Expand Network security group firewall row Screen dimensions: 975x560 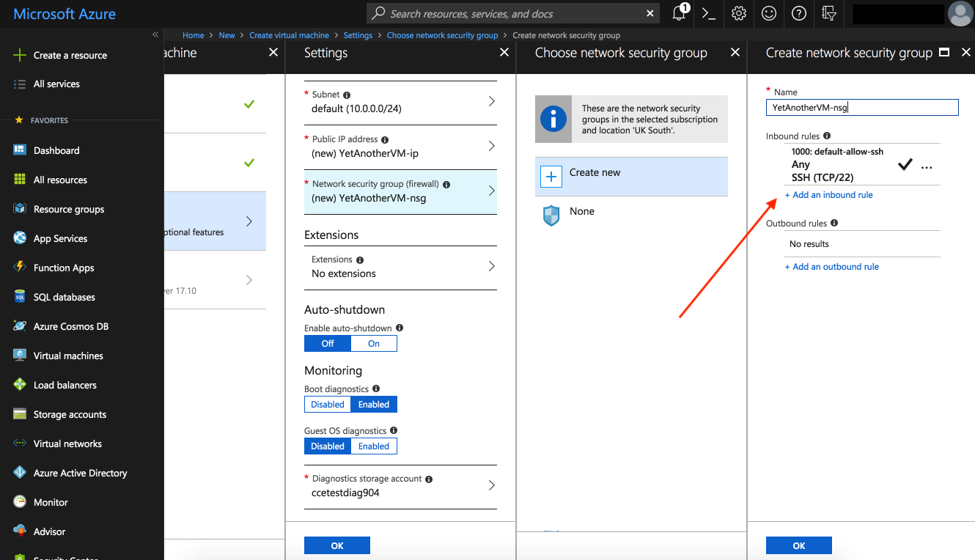(400, 192)
